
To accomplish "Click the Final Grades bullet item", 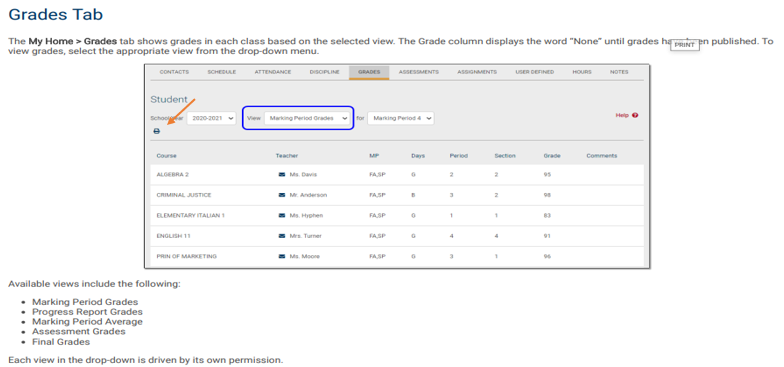I will point(61,342).
